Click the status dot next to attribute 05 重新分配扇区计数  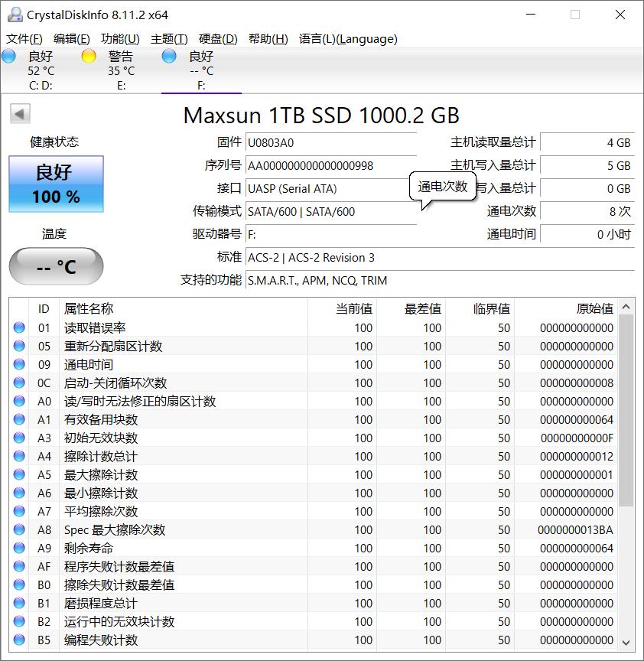18,347
